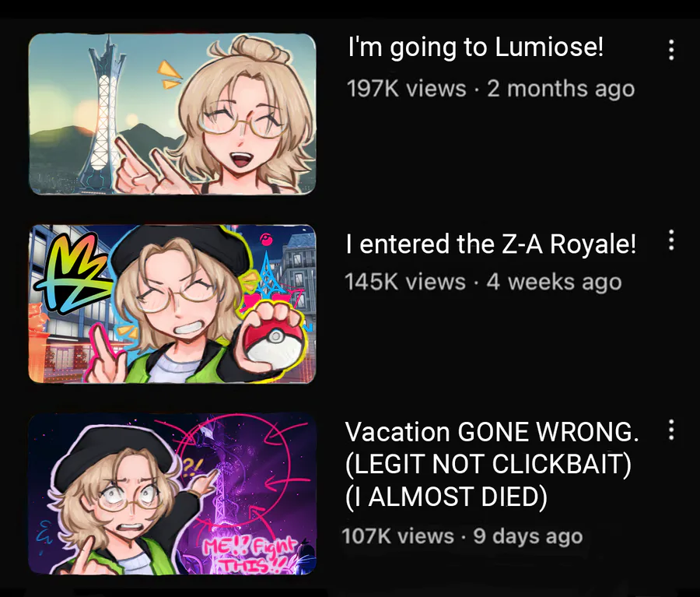Image resolution: width=700 pixels, height=597 pixels.
Task: Play the "I'm going to Lumiose!" thumbnail
Action: (173, 114)
